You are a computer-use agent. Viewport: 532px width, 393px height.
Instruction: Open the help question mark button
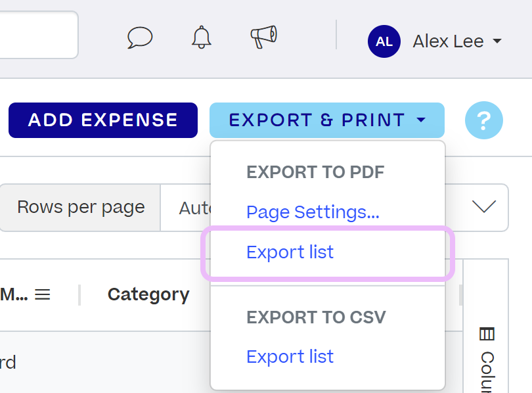coord(484,120)
